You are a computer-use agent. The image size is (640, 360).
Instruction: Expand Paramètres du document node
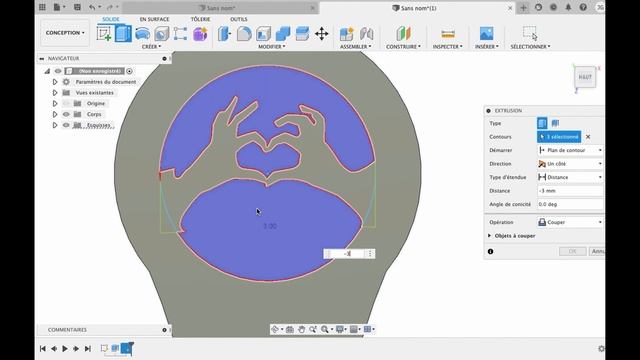click(x=55, y=82)
